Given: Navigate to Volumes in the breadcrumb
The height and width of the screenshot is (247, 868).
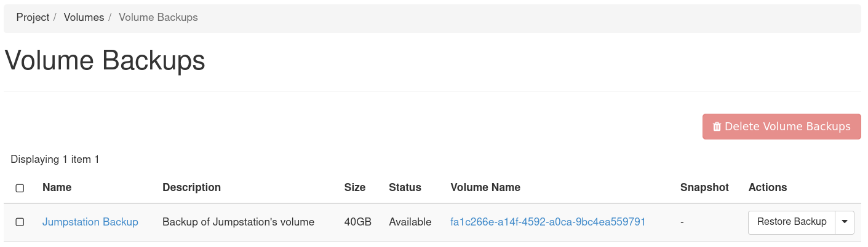Looking at the screenshot, I should pos(84,17).
